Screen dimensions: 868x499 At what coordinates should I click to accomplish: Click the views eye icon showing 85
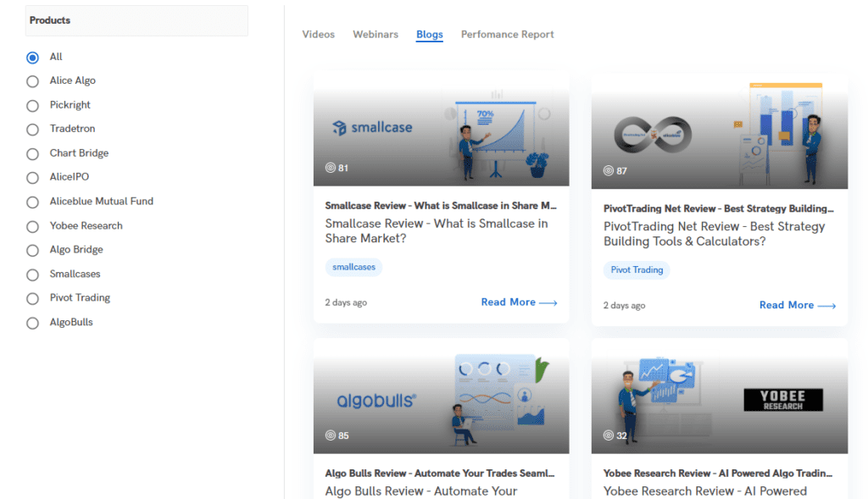tap(331, 435)
